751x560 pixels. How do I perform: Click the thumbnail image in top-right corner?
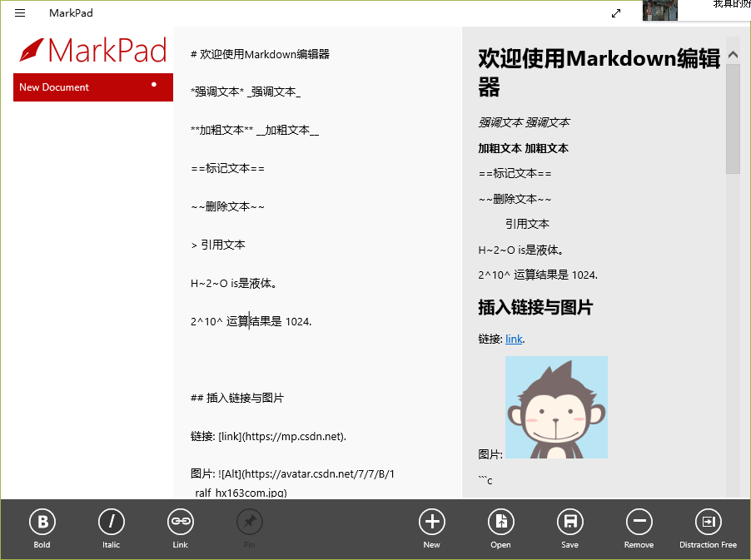coord(660,10)
